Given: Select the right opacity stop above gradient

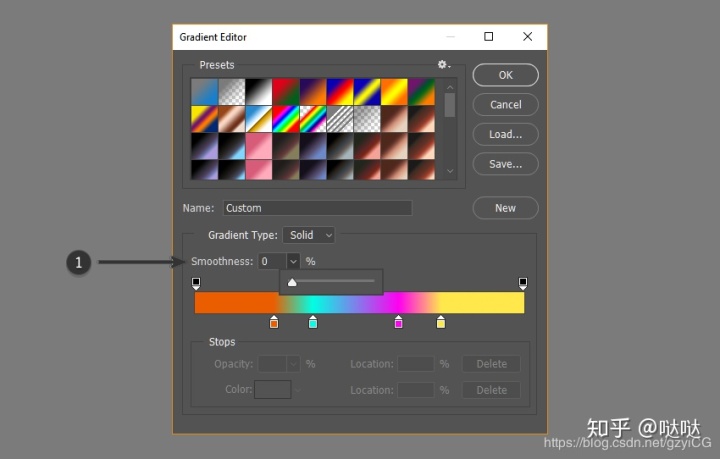Looking at the screenshot, I should point(523,283).
